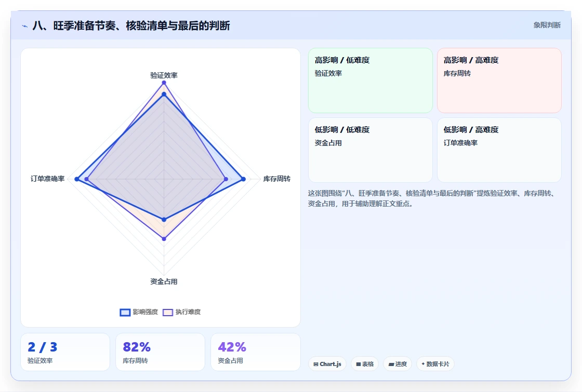
Task: Click the blue data point on 资金占用 axis
Action: pos(164,220)
